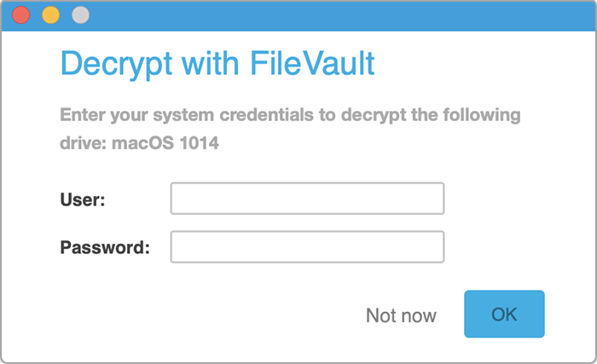Click the word Decrypt in the heading
Viewport: 597px width, 364px height.
pyautogui.click(x=117, y=64)
